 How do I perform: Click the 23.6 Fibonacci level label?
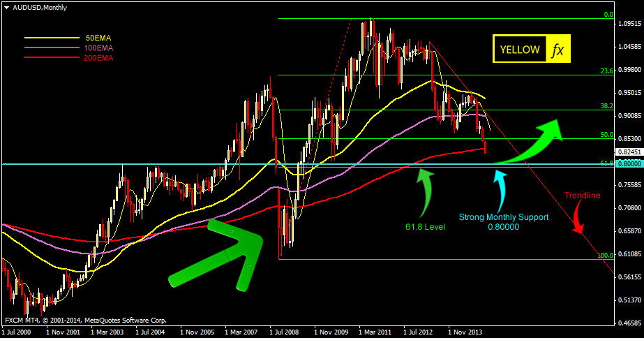pos(606,71)
